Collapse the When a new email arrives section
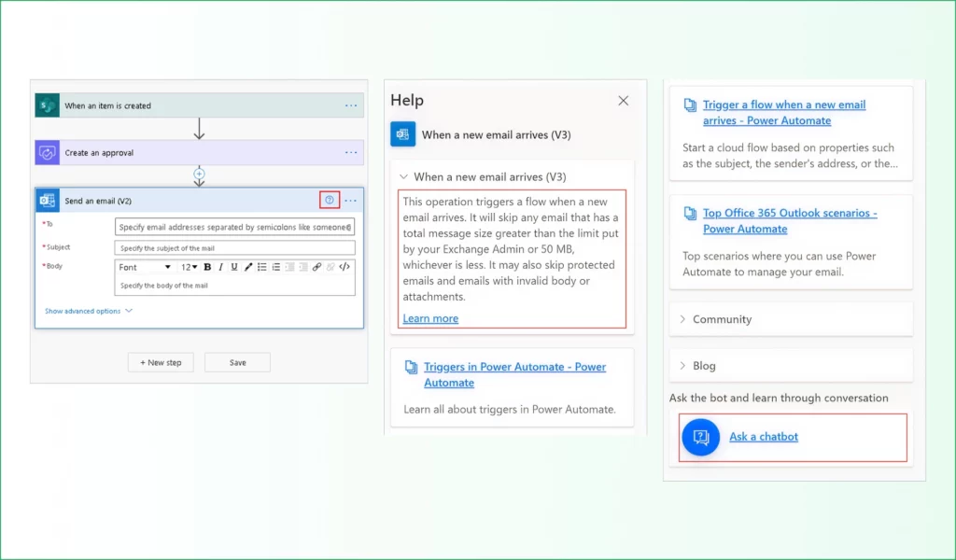The width and height of the screenshot is (956, 560). 403,176
